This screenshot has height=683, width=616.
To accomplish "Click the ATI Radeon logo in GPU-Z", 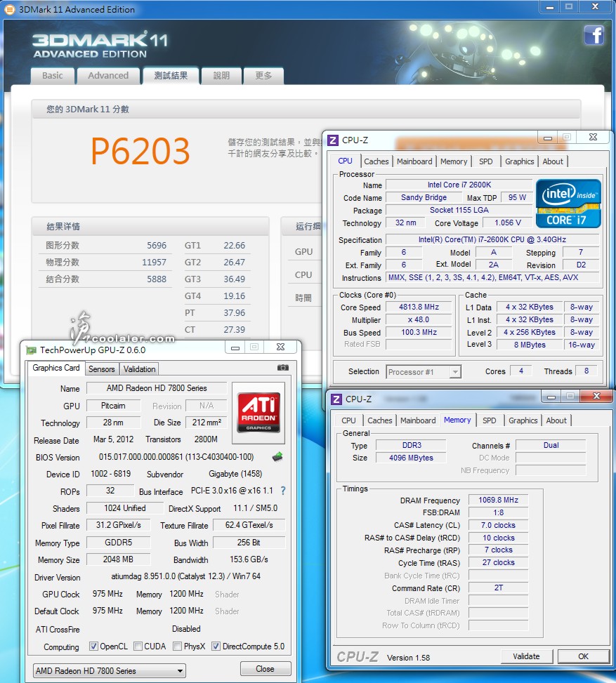I will click(x=258, y=413).
